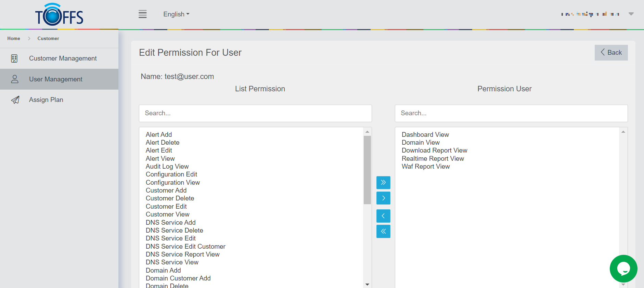The image size is (644, 288).
Task: Click the single right arrow move button
Action: tap(383, 198)
